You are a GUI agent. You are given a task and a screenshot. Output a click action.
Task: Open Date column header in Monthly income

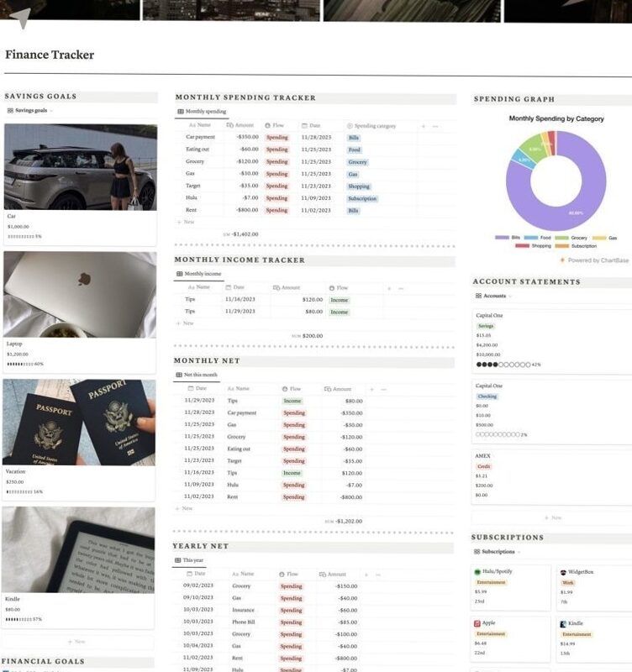coord(235,287)
